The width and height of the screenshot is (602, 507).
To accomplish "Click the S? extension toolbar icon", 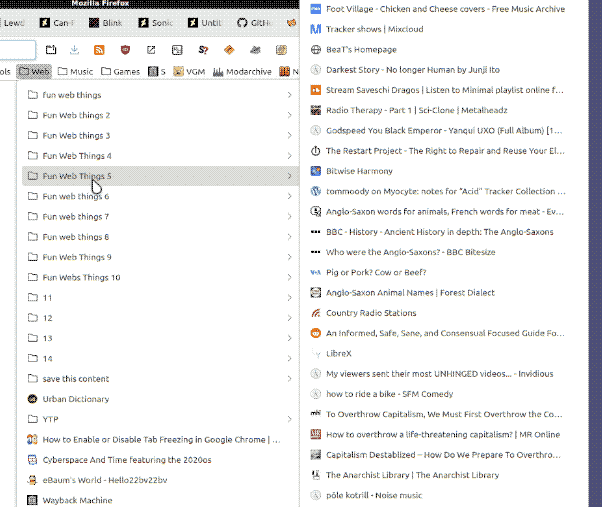I will 203,50.
